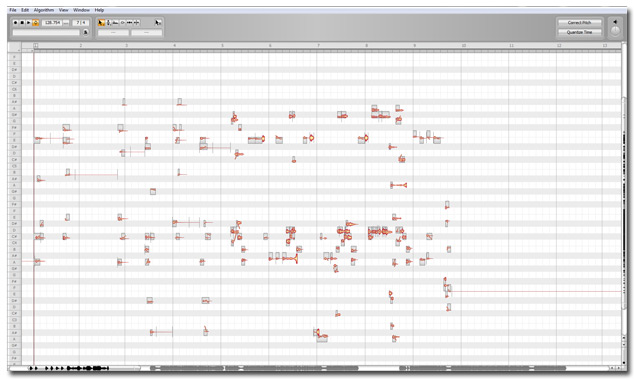Select the formant tool
Viewport: 634px width, 380px height.
click(x=115, y=23)
